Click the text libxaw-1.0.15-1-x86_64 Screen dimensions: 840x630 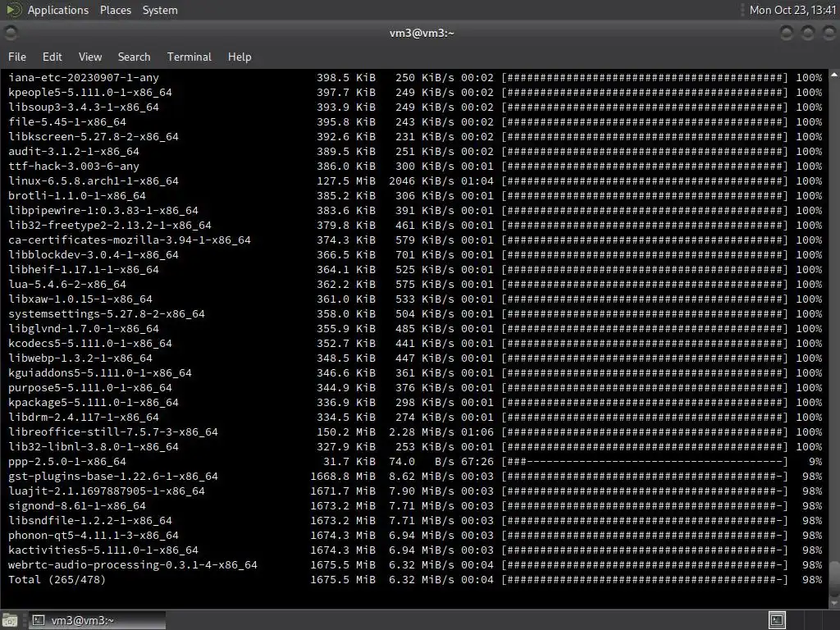[x=80, y=299]
